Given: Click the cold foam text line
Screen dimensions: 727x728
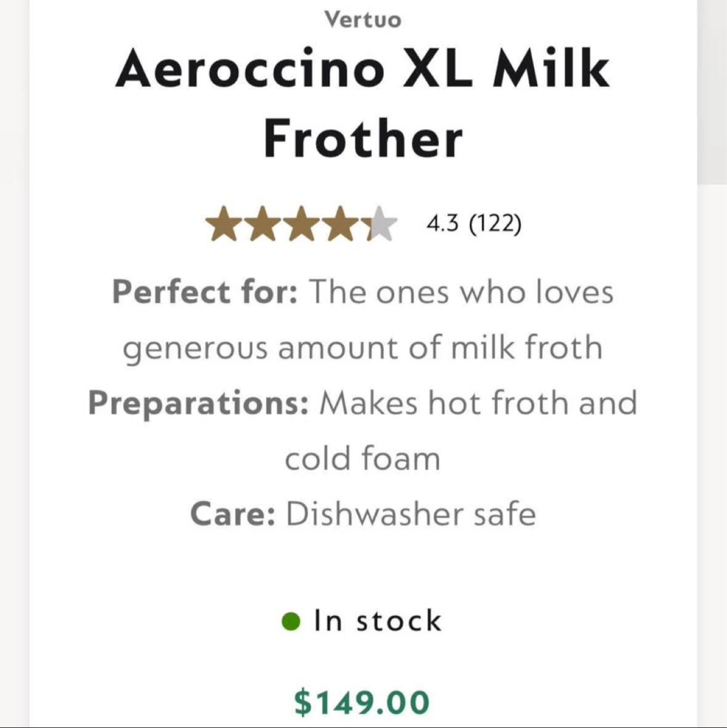Looking at the screenshot, I should click(363, 459).
